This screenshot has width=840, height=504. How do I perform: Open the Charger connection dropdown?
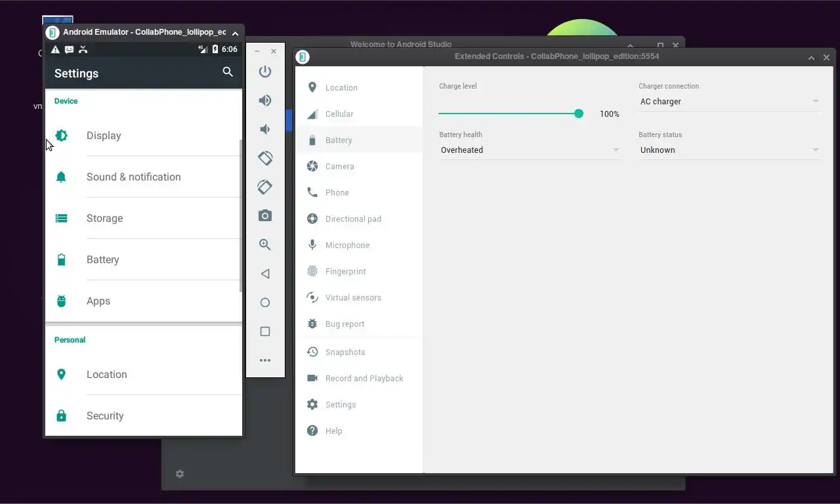(x=730, y=102)
